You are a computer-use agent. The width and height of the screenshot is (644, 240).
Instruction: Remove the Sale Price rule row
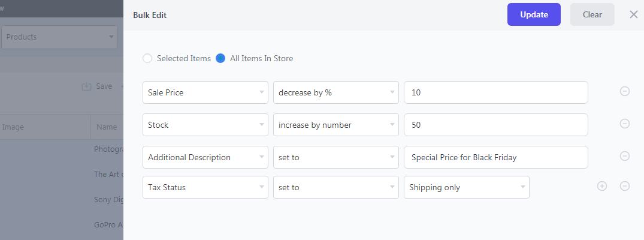[624, 91]
